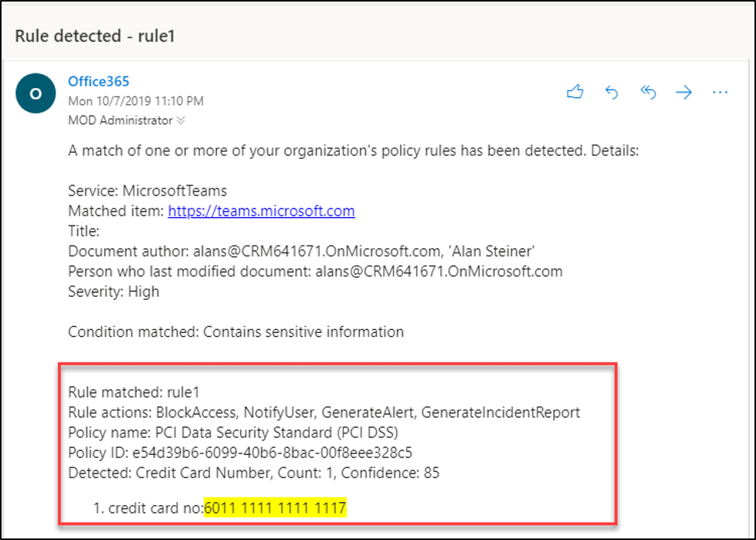
Task: Click the Rule actions line
Action: 324,412
